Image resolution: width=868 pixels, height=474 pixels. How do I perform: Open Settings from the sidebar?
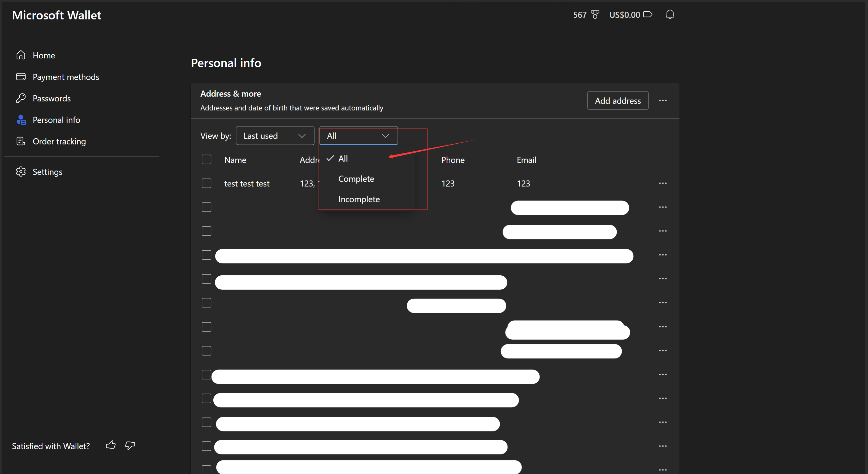click(x=47, y=172)
